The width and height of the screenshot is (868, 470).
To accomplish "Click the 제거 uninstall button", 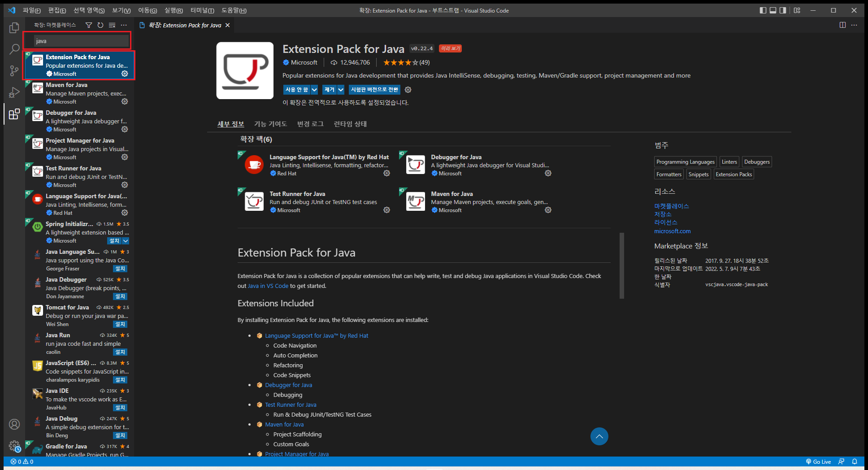I will [x=330, y=90].
